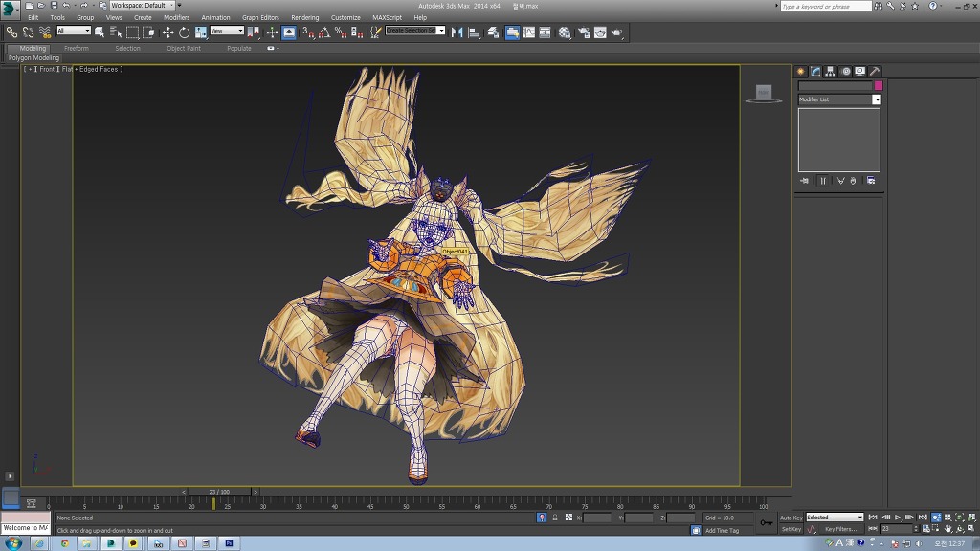Open the Motion command panel tab
The height and width of the screenshot is (551, 980).
846,71
